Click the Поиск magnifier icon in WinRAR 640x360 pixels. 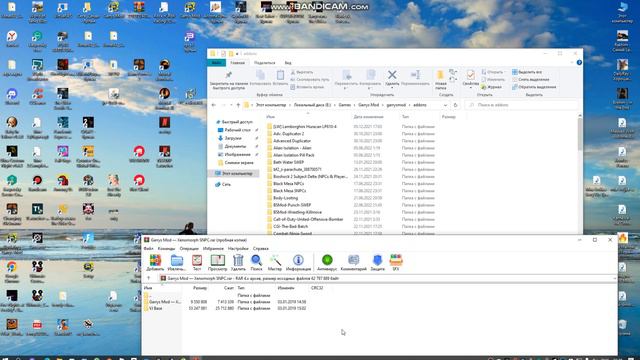256,260
